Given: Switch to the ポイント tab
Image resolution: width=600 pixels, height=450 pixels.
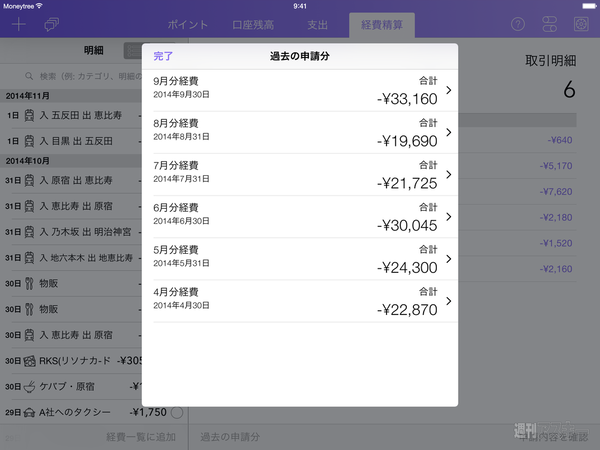Looking at the screenshot, I should [x=188, y=25].
